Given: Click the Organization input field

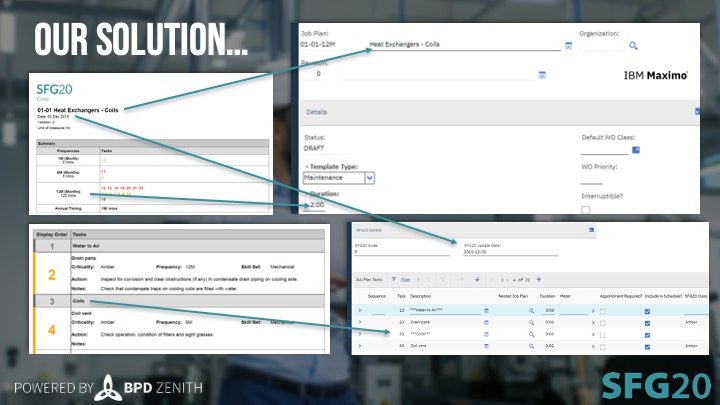Looking at the screenshot, I should (x=603, y=45).
